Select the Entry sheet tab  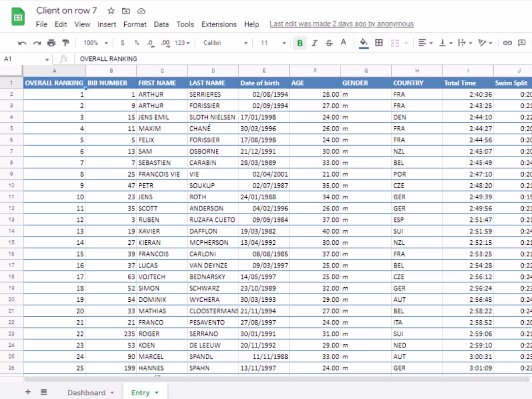140,393
